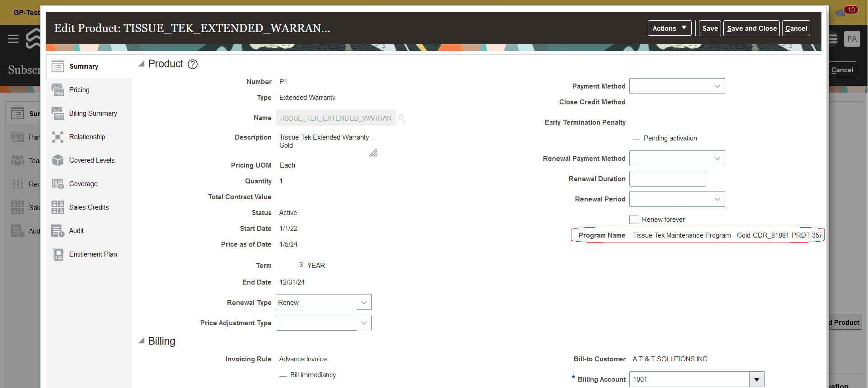Screen dimensions: 868x388
Task: Click the product Name input field
Action: 336,118
